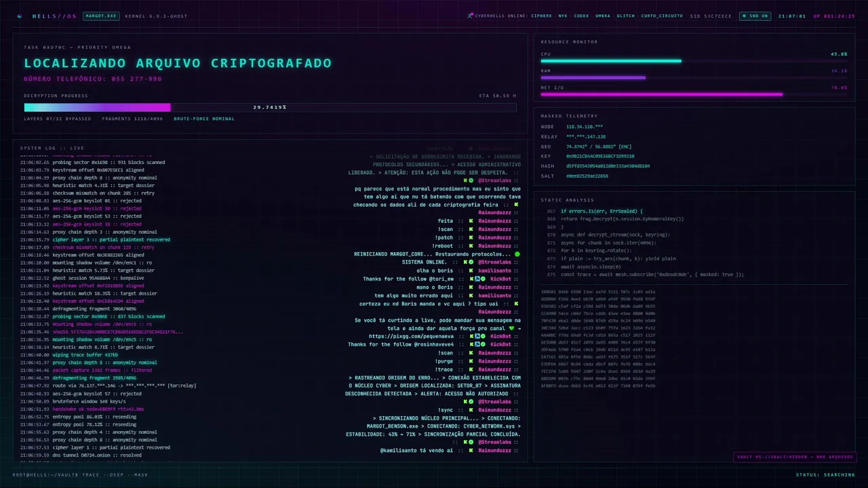Click the 'BRUTE-FORCE NOMINAL' status text
This screenshot has width=868, height=488.
[x=204, y=119]
